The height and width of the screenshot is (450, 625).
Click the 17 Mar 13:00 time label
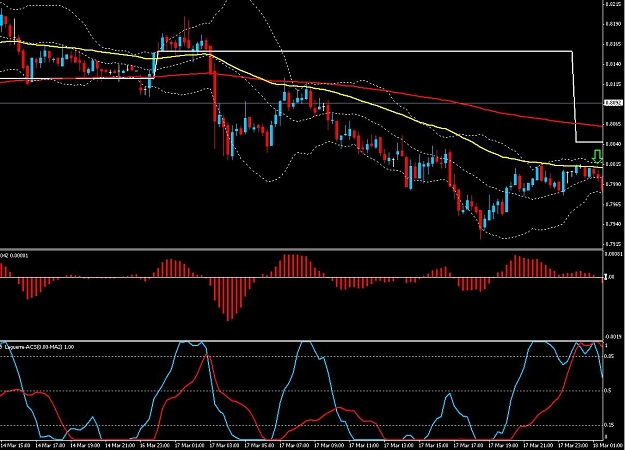(399, 445)
